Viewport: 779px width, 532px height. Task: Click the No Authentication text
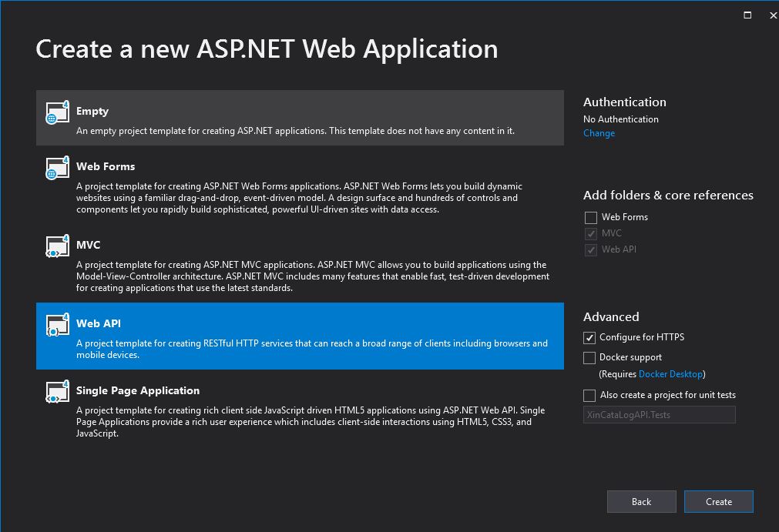[621, 119]
